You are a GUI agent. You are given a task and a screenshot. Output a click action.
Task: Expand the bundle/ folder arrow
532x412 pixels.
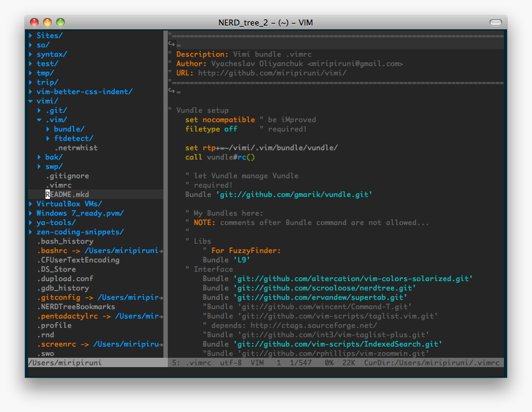pos(48,129)
